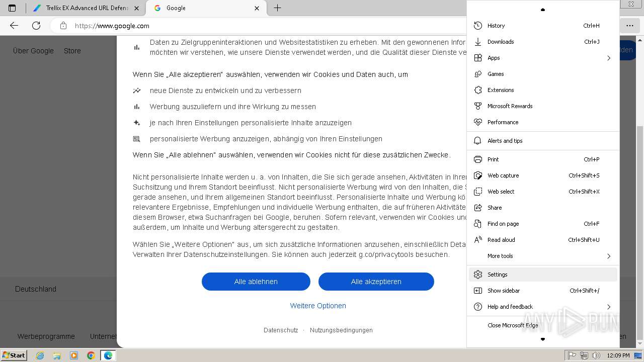The image size is (644, 362).
Task: Select Find on page entry
Action: coord(543,224)
